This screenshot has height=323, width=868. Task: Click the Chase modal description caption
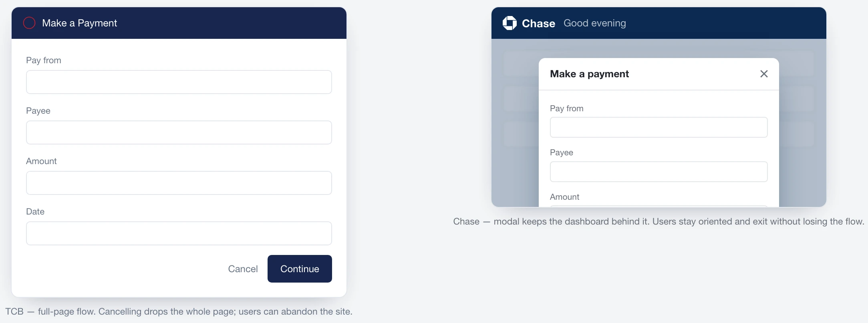tap(659, 221)
